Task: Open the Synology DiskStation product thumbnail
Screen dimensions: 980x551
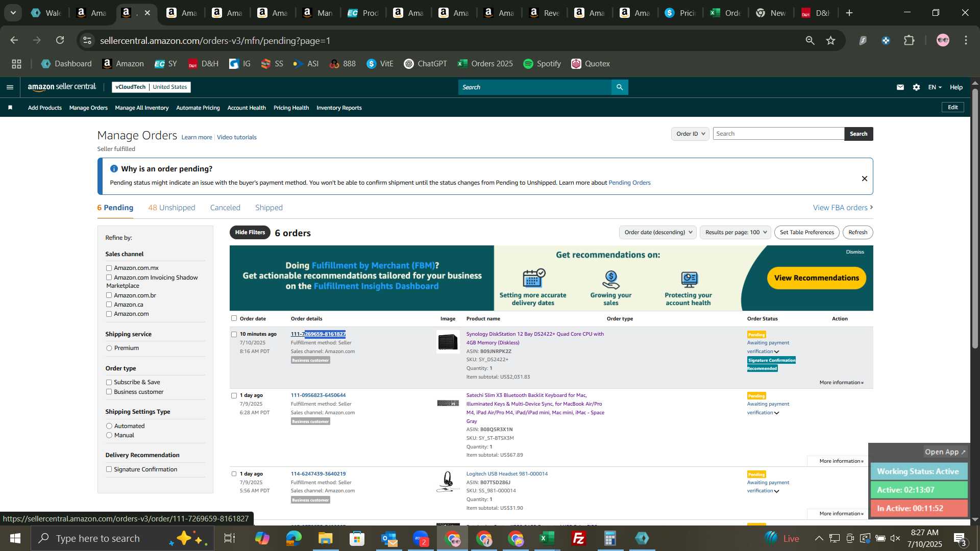Action: pyautogui.click(x=448, y=342)
